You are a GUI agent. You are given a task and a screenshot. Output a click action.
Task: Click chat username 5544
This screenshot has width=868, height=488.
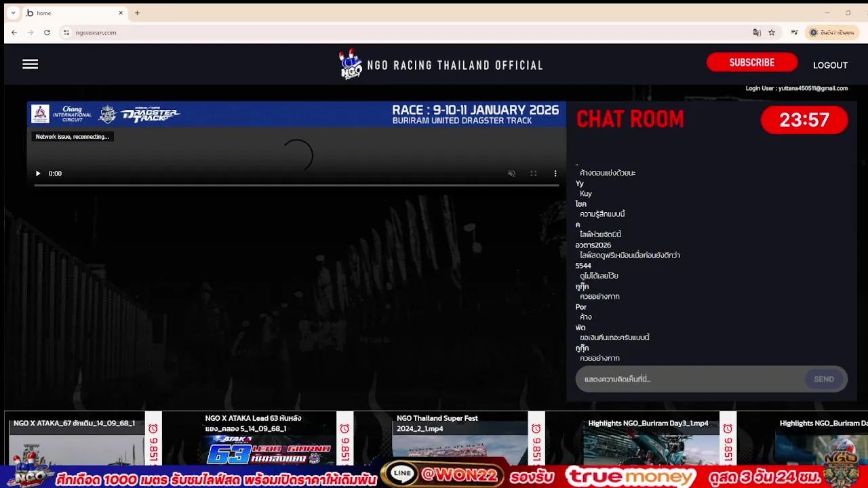click(583, 266)
